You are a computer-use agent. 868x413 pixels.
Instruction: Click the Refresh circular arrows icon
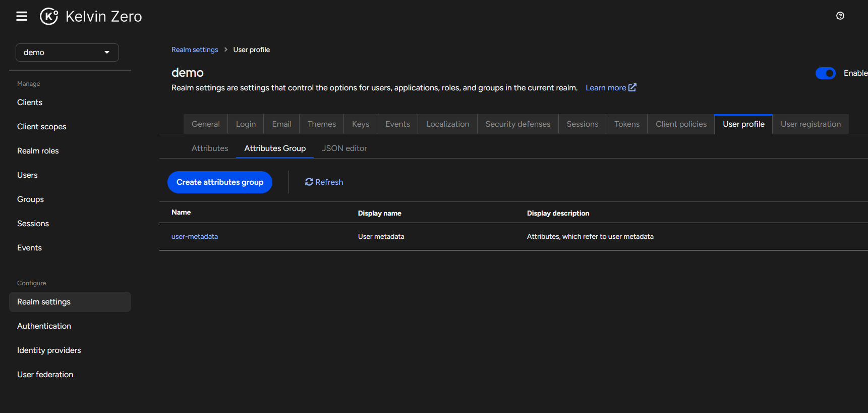(309, 182)
